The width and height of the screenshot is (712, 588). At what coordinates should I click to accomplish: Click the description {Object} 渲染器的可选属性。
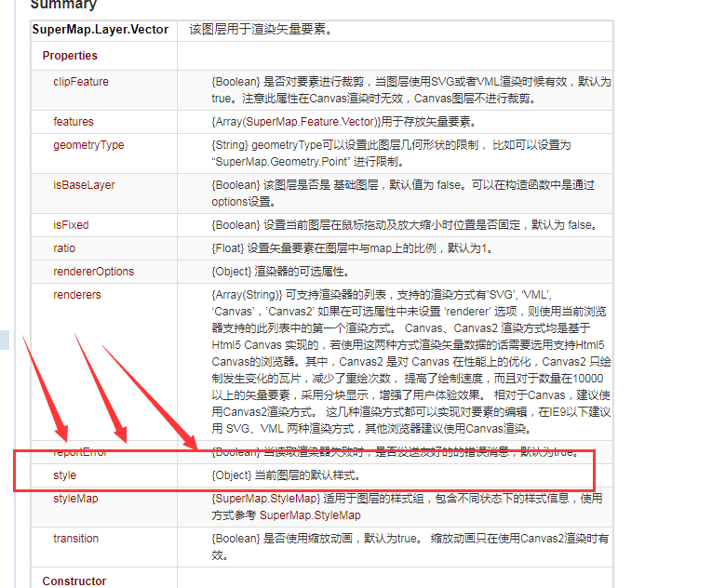[x=281, y=272]
